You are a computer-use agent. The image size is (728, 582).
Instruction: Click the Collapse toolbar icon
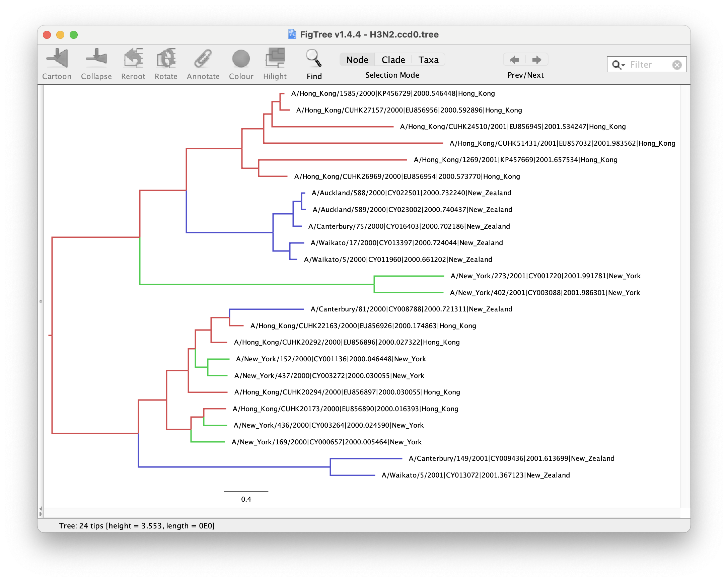(96, 58)
